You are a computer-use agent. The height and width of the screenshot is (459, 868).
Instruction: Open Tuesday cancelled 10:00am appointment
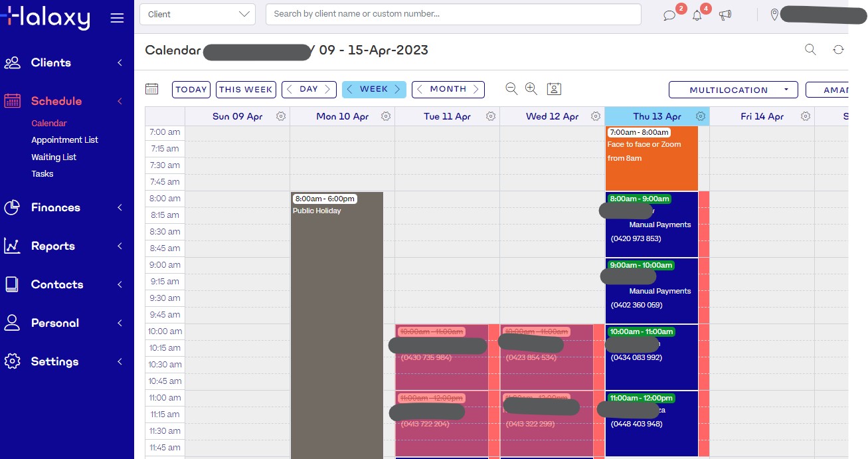(442, 357)
